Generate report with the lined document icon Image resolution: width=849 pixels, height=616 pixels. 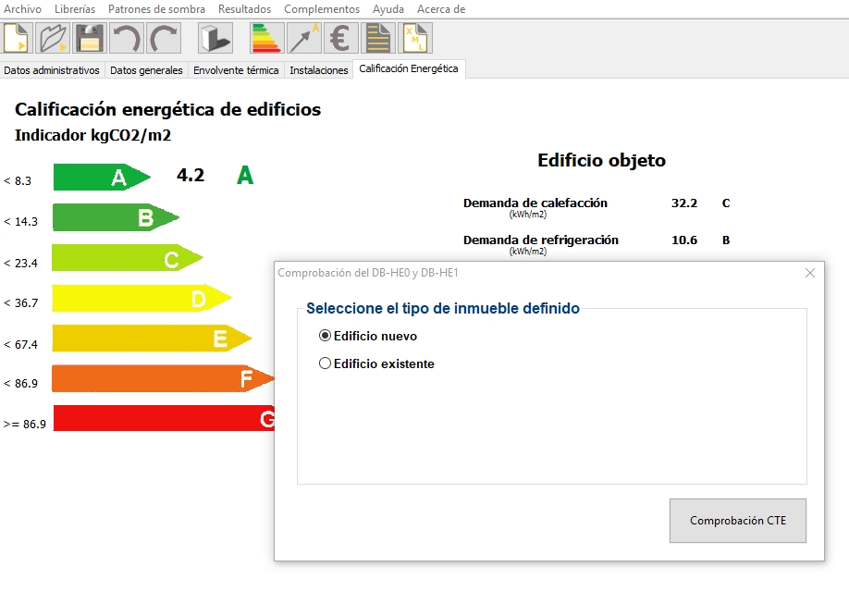[x=377, y=39]
